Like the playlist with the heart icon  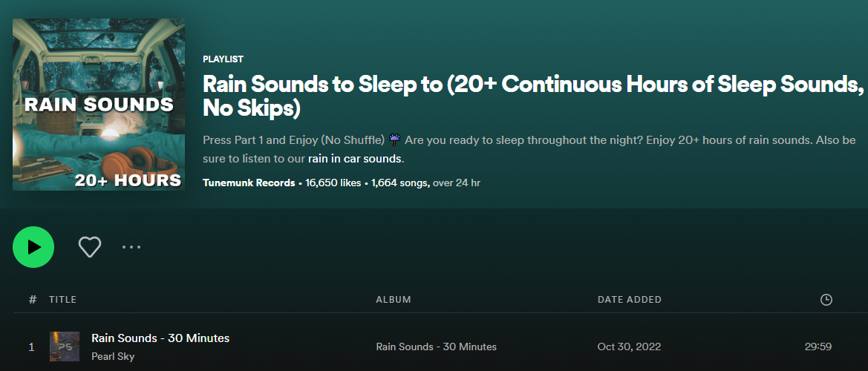pos(90,247)
